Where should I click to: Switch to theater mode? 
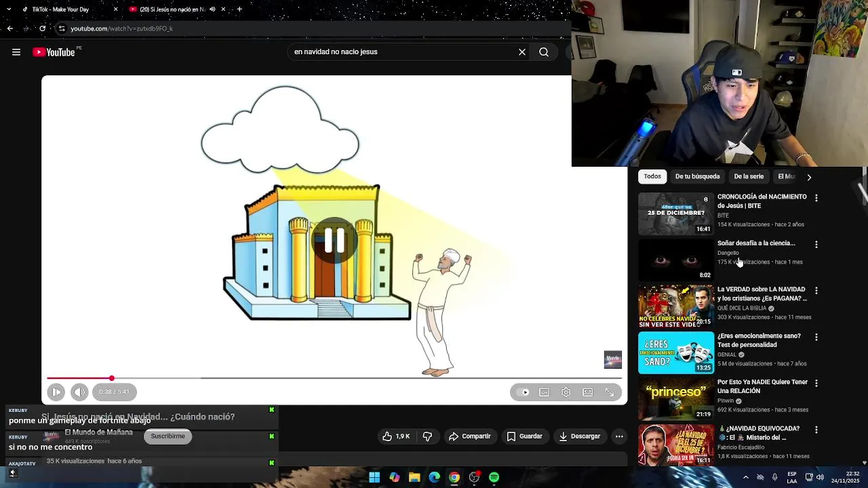[x=587, y=392]
